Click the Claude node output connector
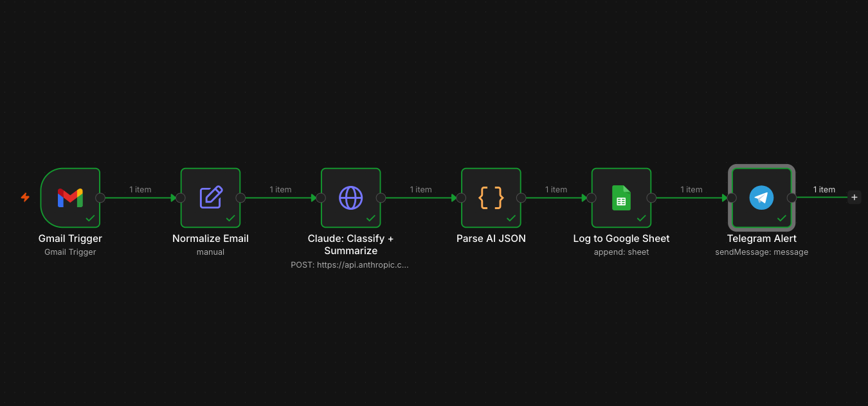 [381, 198]
